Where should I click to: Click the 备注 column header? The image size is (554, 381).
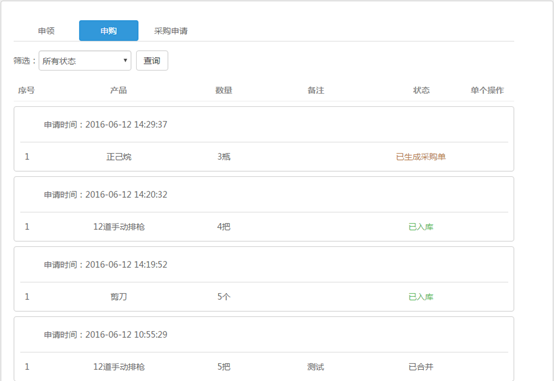[x=316, y=90]
